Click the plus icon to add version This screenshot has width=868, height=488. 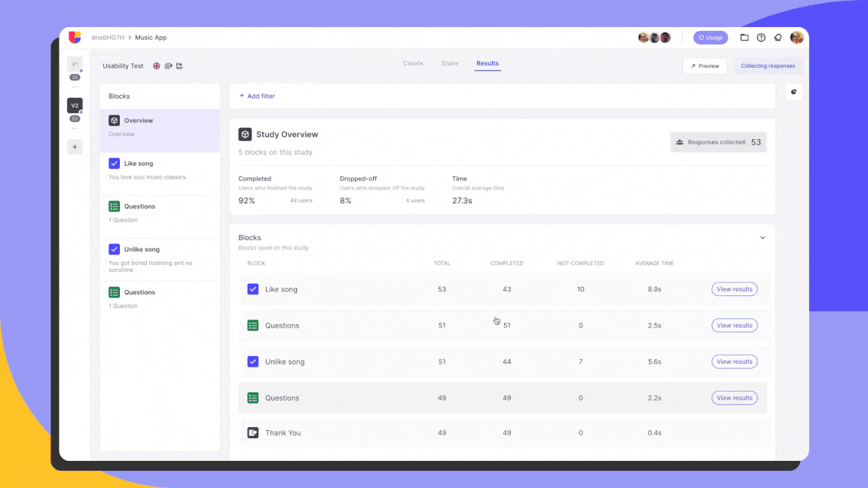[75, 147]
